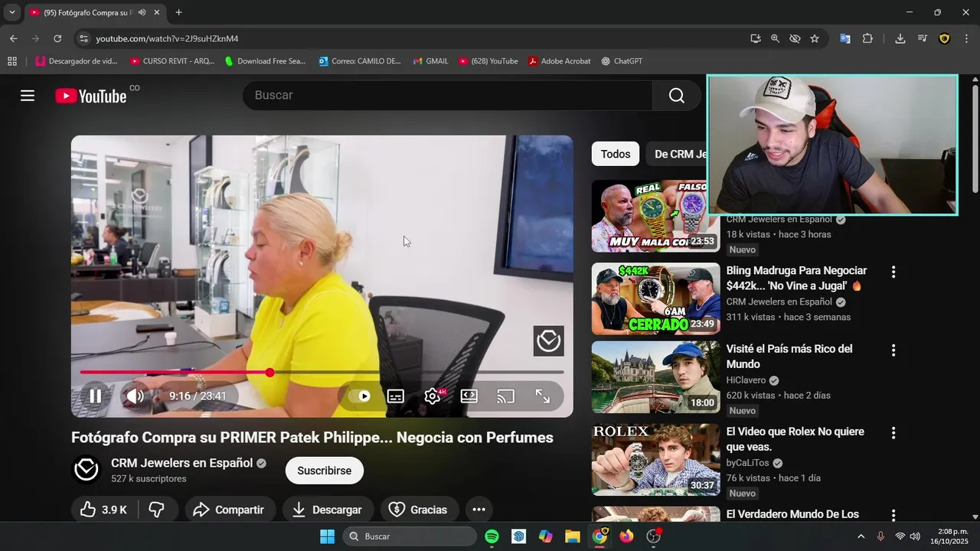Viewport: 980px width, 551px height.
Task: Pause the video with the pause button
Action: (x=96, y=396)
